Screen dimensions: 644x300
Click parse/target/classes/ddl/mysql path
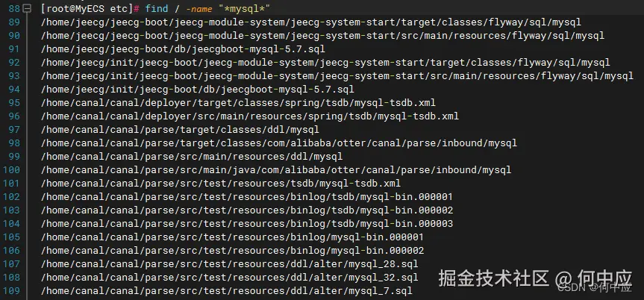(180, 129)
